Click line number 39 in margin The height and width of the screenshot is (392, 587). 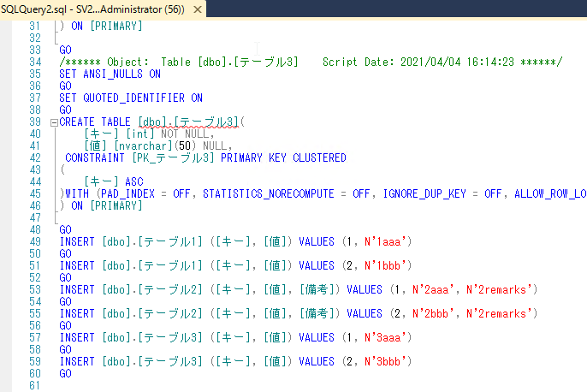[x=35, y=122]
